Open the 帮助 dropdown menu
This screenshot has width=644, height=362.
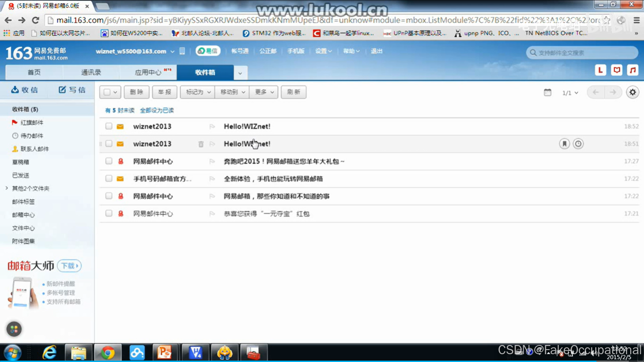click(351, 51)
